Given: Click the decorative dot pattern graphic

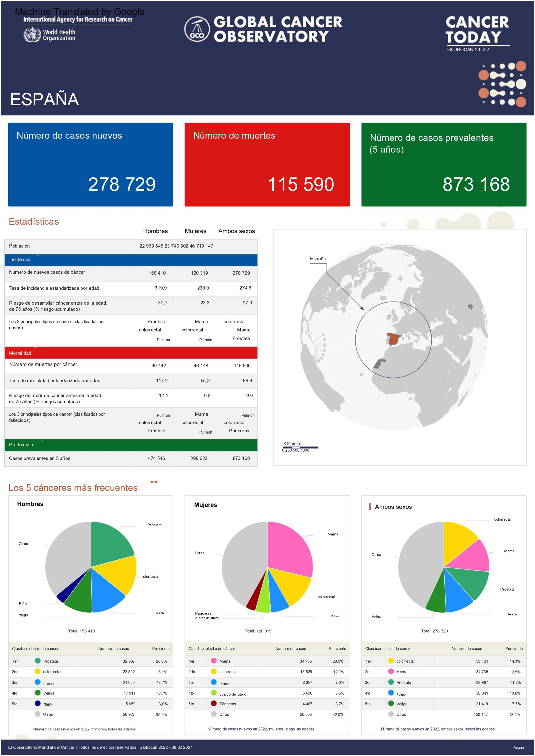Looking at the screenshot, I should (x=502, y=84).
